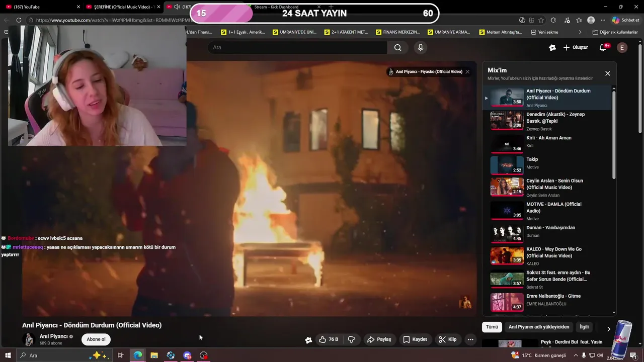Screen dimensions: 644x362
Task: Open the '2+1 ATAKENT MET...' bookmark
Action: 346,32
